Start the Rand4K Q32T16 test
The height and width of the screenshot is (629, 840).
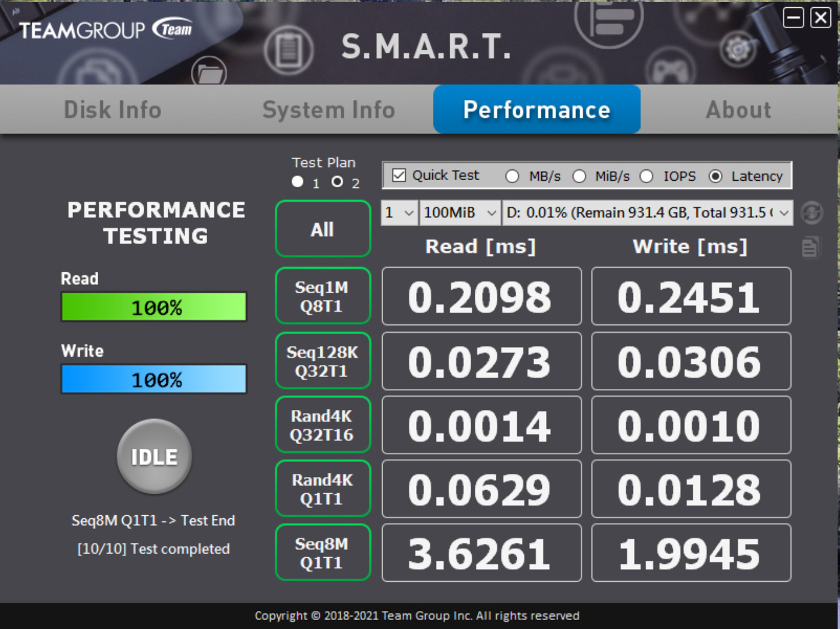coord(323,425)
